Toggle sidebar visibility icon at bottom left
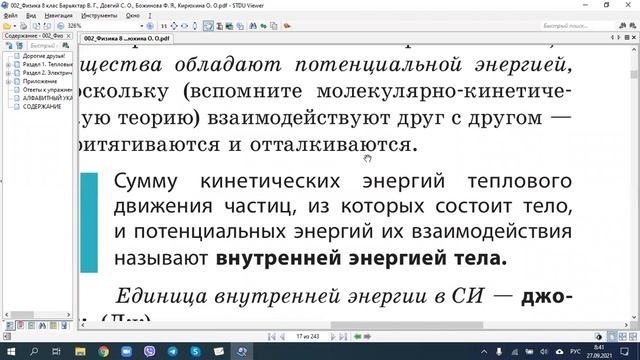 [6, 337]
